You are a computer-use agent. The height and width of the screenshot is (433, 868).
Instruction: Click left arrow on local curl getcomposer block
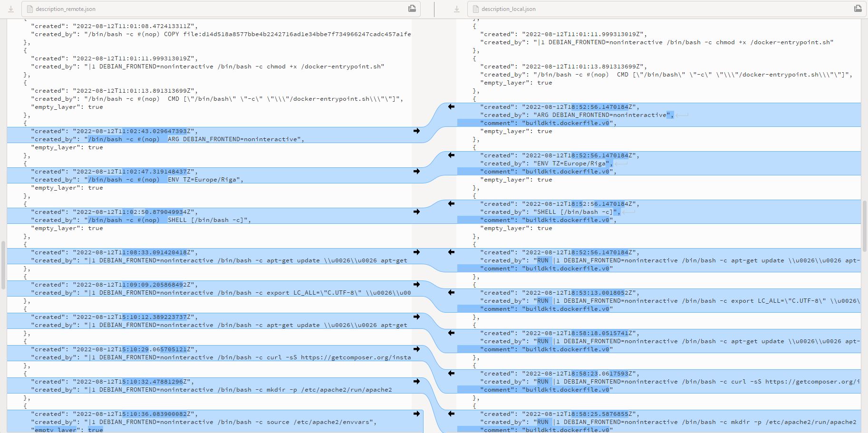pyautogui.click(x=451, y=374)
